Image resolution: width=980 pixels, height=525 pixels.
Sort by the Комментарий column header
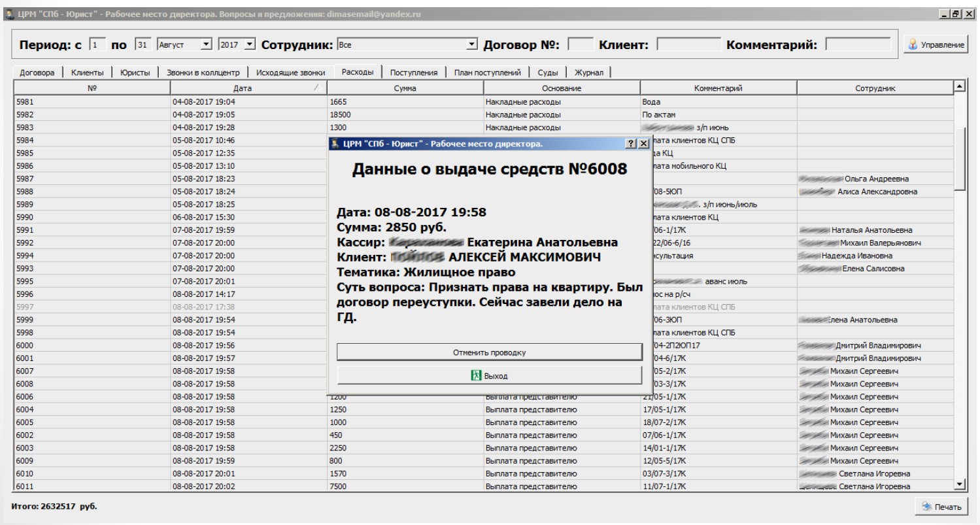click(x=718, y=88)
